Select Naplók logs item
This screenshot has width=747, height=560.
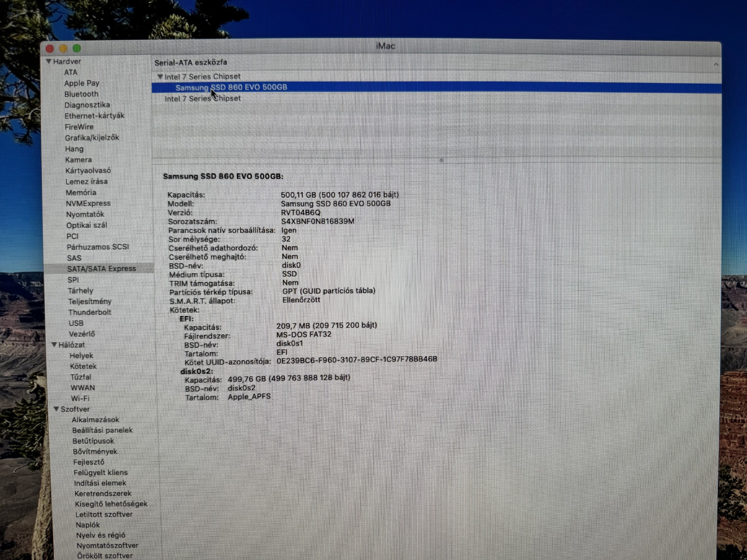[x=88, y=525]
